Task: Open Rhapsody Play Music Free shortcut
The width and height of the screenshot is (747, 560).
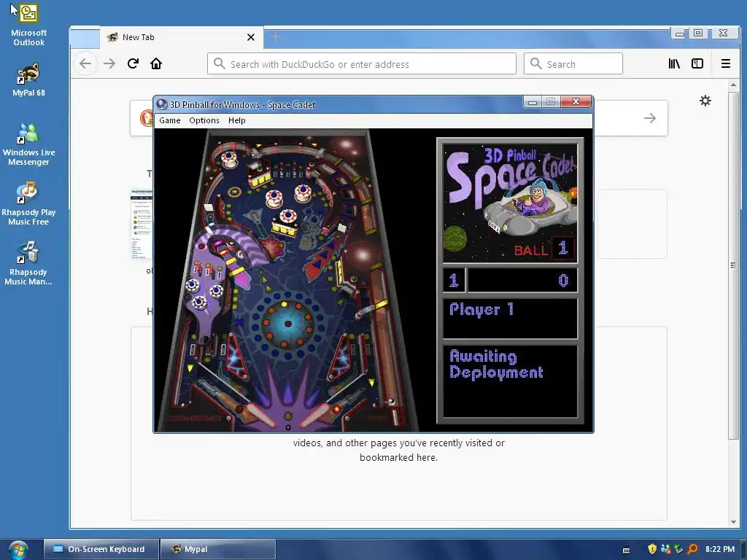Action: point(28,204)
